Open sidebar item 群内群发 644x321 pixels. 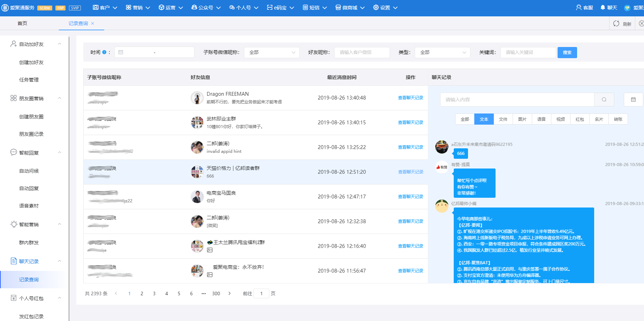pyautogui.click(x=29, y=243)
